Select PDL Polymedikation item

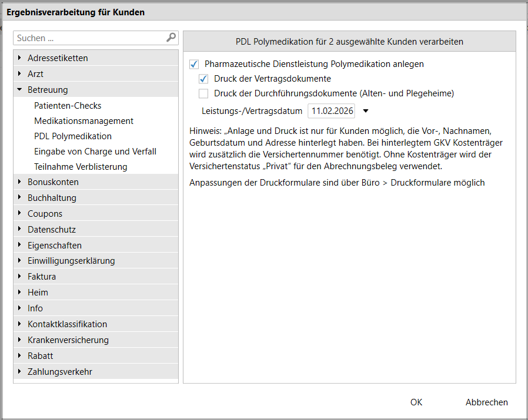click(73, 136)
